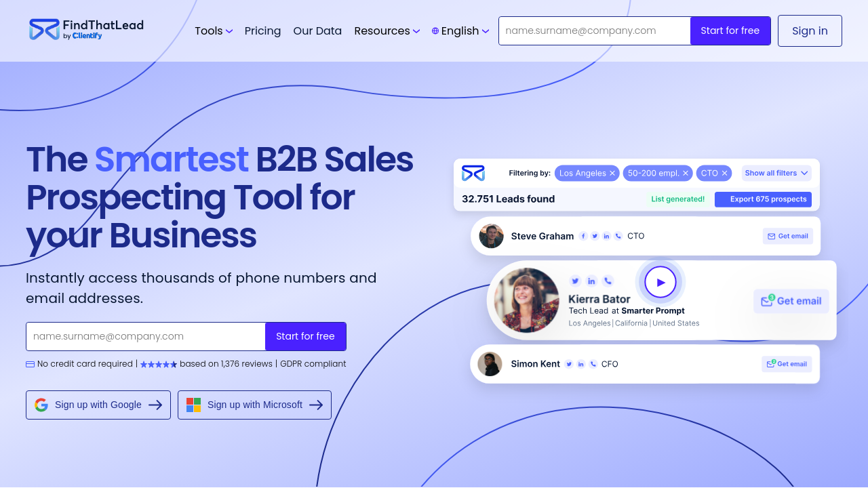Click the FindThatLead logo

pyautogui.click(x=86, y=30)
